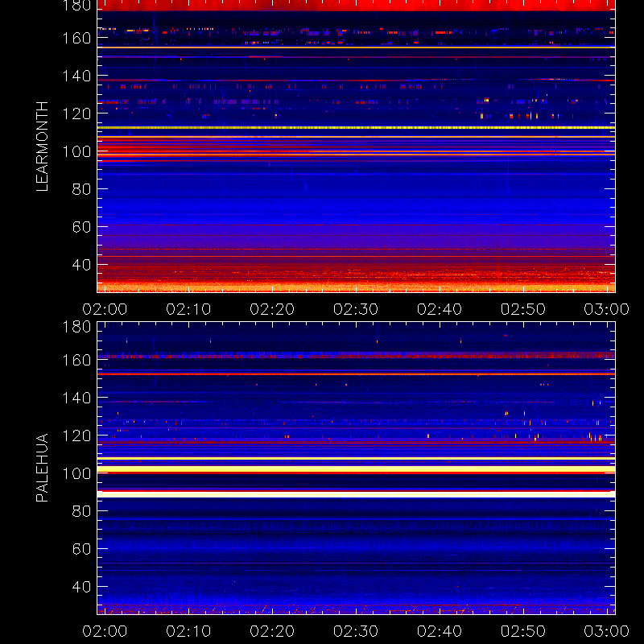The image size is (644, 644).
Task: Click the 02:40 time label under the Learmonth plot
Action: 440,309
